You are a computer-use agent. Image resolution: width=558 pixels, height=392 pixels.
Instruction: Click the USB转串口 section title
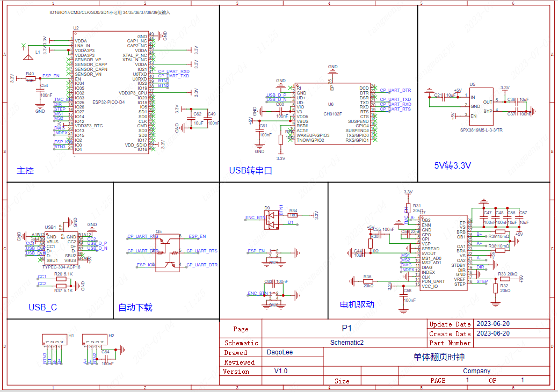pos(251,171)
